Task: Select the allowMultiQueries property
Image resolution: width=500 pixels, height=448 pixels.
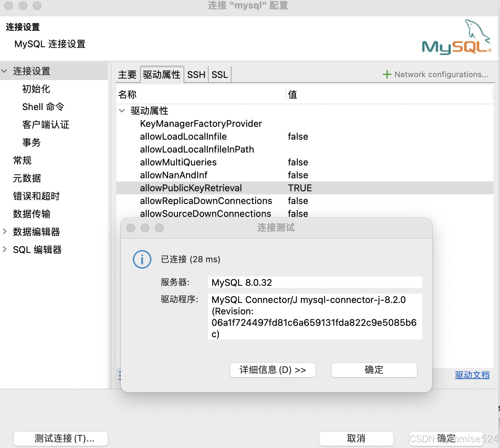Action: tap(178, 162)
